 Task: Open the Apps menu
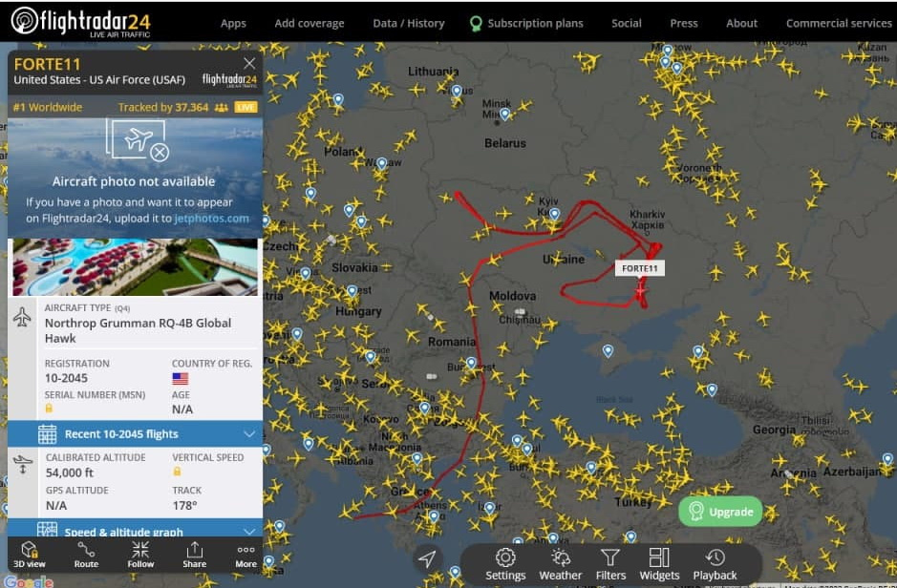tap(233, 24)
